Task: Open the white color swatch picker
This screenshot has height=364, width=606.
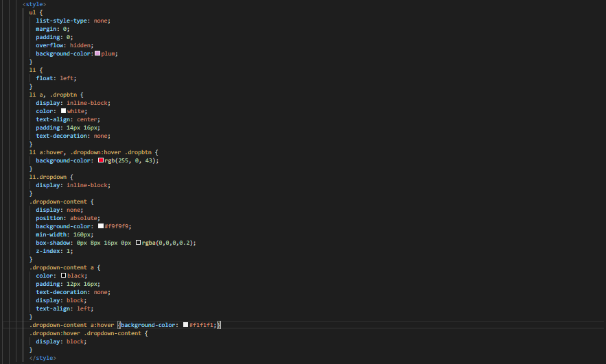Action: tap(63, 111)
